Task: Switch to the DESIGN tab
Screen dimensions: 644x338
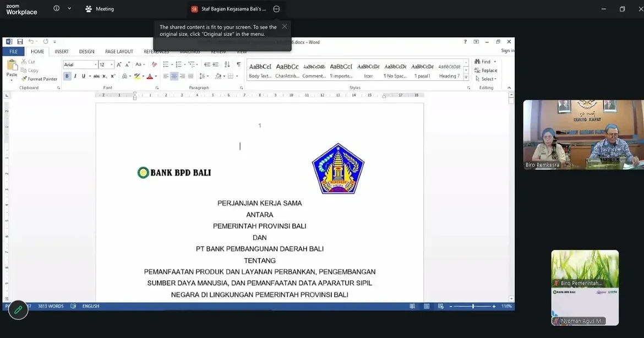Action: tap(86, 51)
